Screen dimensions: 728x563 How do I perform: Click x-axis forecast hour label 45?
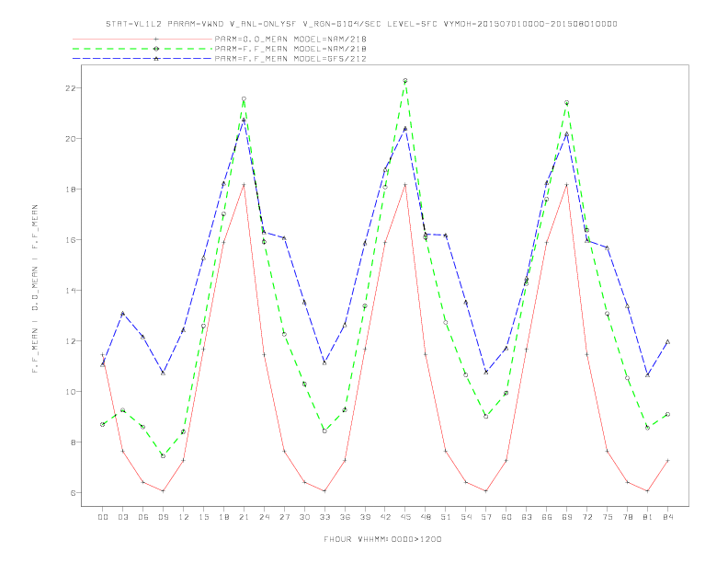click(x=405, y=517)
